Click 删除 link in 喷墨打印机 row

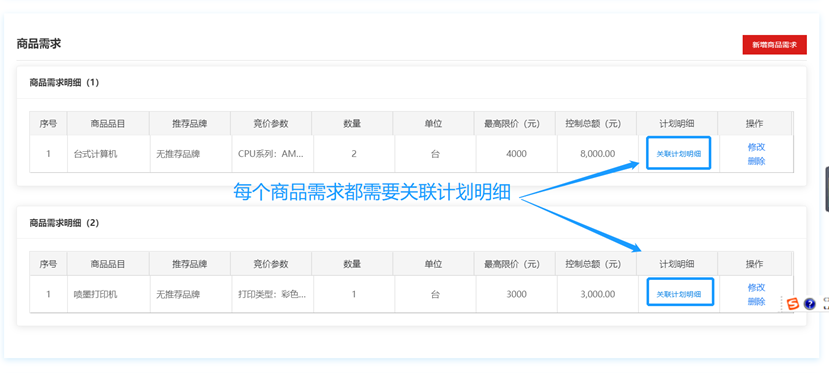(x=756, y=302)
